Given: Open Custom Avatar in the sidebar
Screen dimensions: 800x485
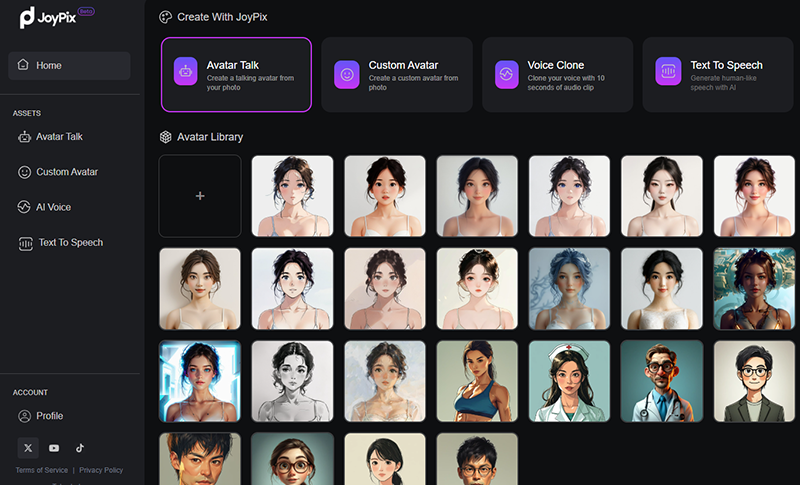Looking at the screenshot, I should click(67, 172).
